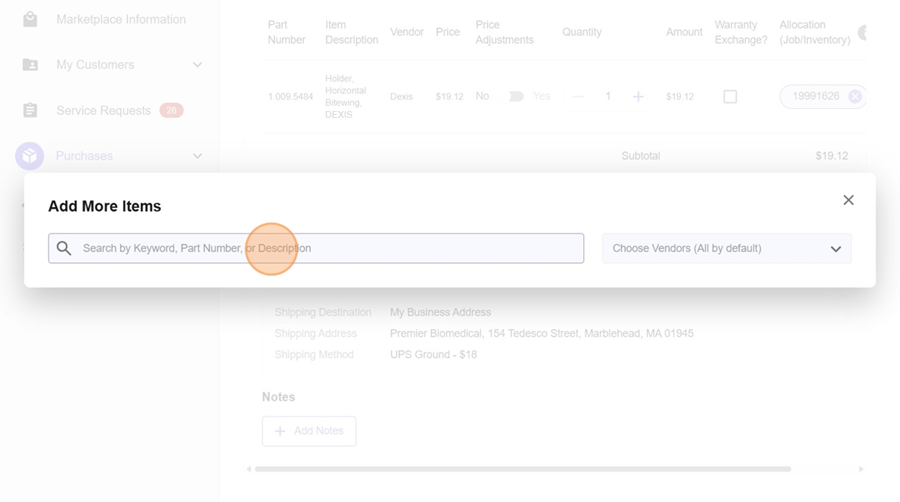Click the Service Requests clipboard icon
Screen dimensions: 900x502
pyautogui.click(x=30, y=111)
